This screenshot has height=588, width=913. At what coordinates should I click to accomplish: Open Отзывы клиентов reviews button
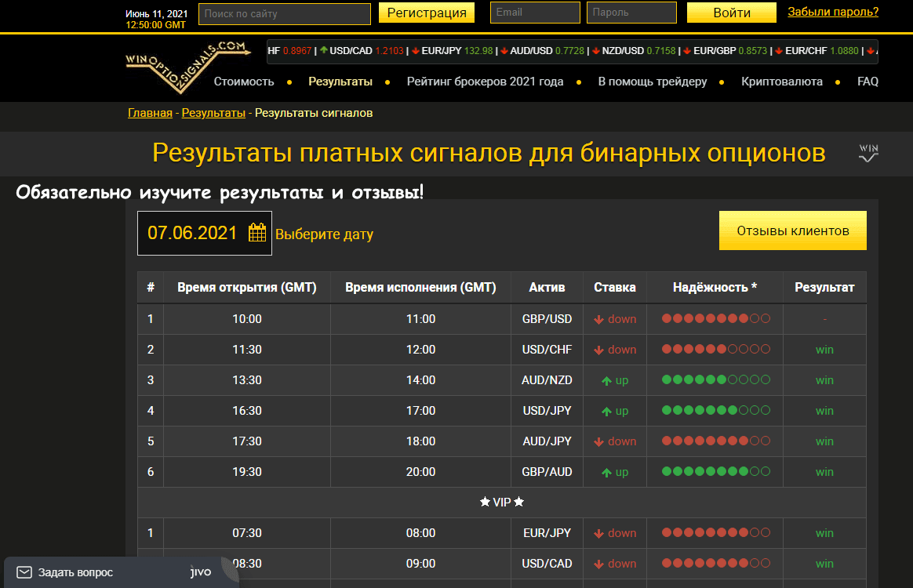(x=792, y=230)
